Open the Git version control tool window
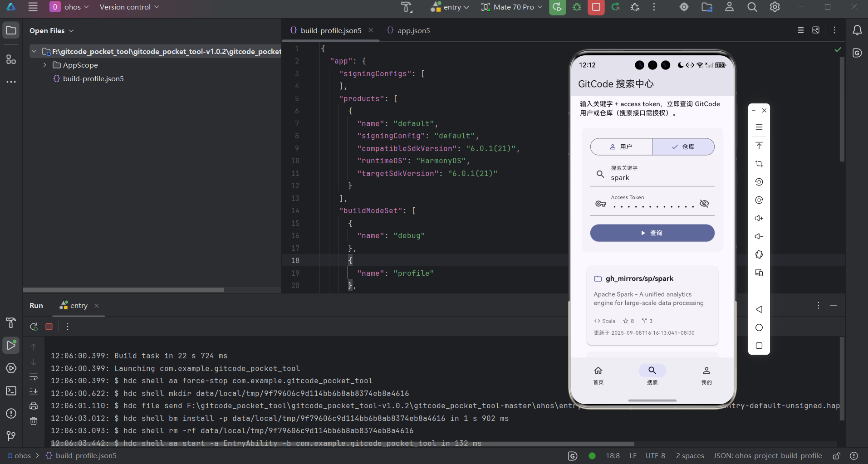Viewport: 868px width, 464px height. (11, 436)
